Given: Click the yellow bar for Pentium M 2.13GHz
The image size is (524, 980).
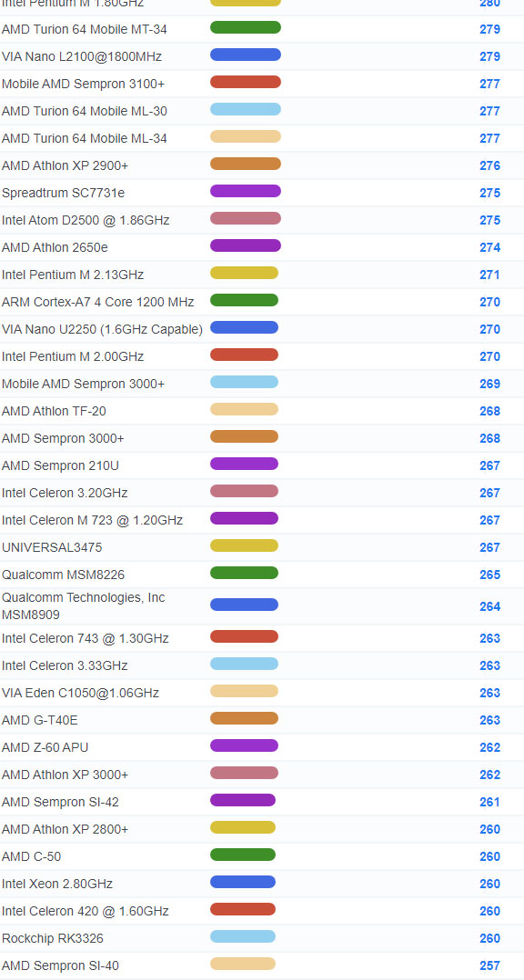Looking at the screenshot, I should click(x=245, y=273).
